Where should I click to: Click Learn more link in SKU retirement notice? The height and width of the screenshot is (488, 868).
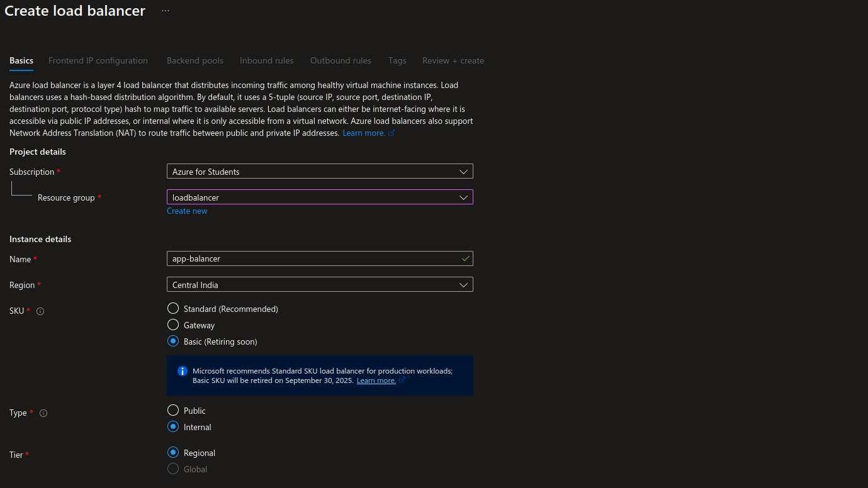(x=376, y=380)
